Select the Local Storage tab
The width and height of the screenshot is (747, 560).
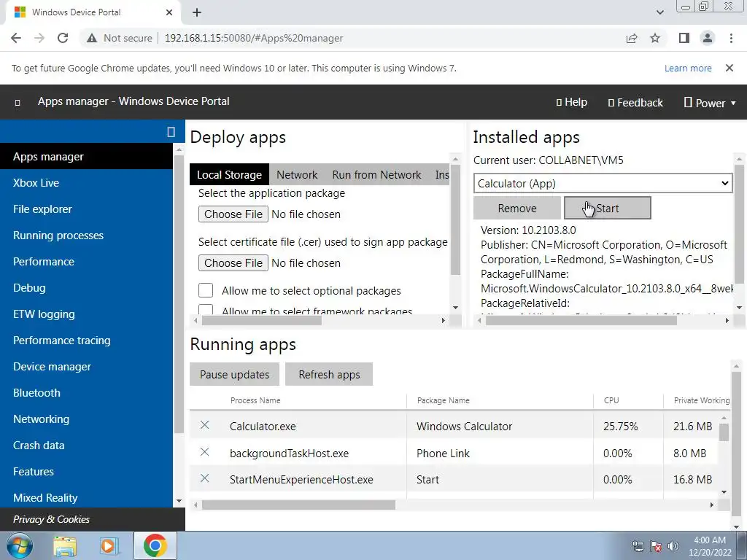click(229, 175)
